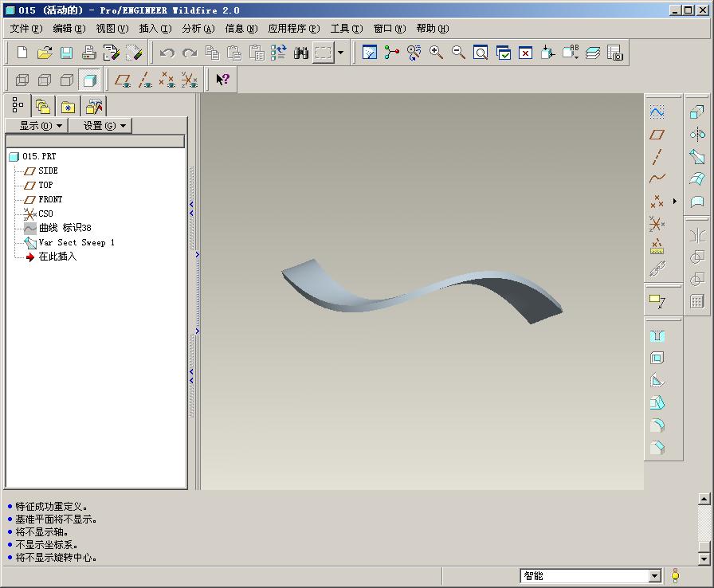Open the Layers stack icon

(x=592, y=53)
